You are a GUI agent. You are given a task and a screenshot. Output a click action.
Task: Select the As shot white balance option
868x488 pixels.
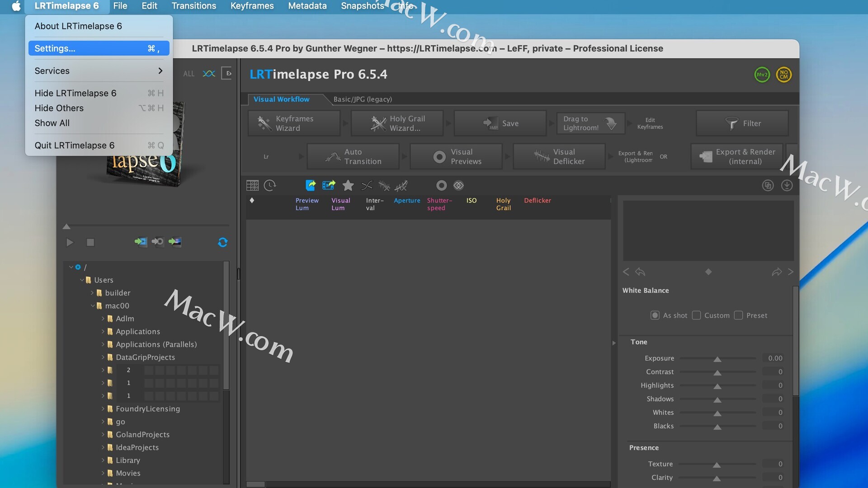655,315
